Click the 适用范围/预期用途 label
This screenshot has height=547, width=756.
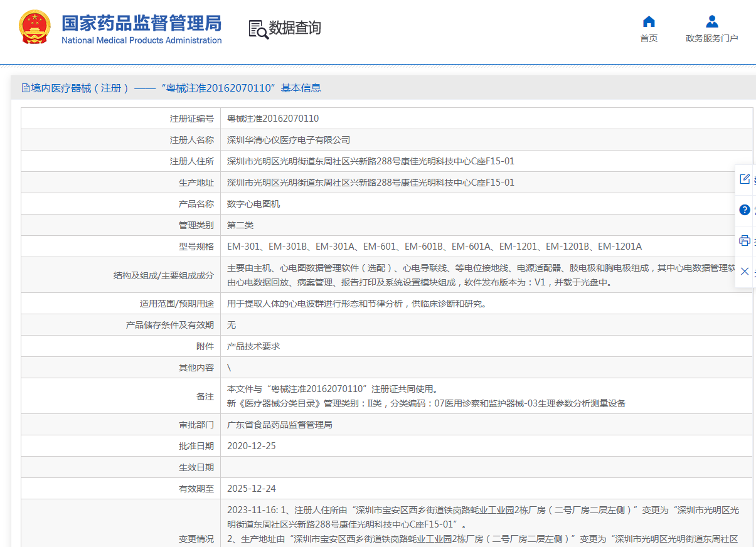coord(177,304)
